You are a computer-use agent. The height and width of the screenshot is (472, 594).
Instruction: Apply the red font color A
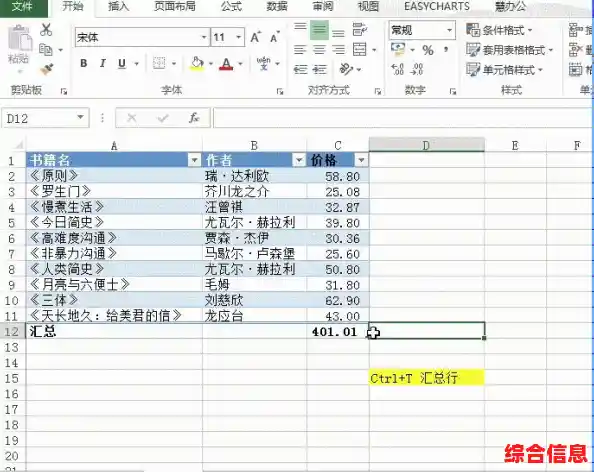pyautogui.click(x=226, y=63)
